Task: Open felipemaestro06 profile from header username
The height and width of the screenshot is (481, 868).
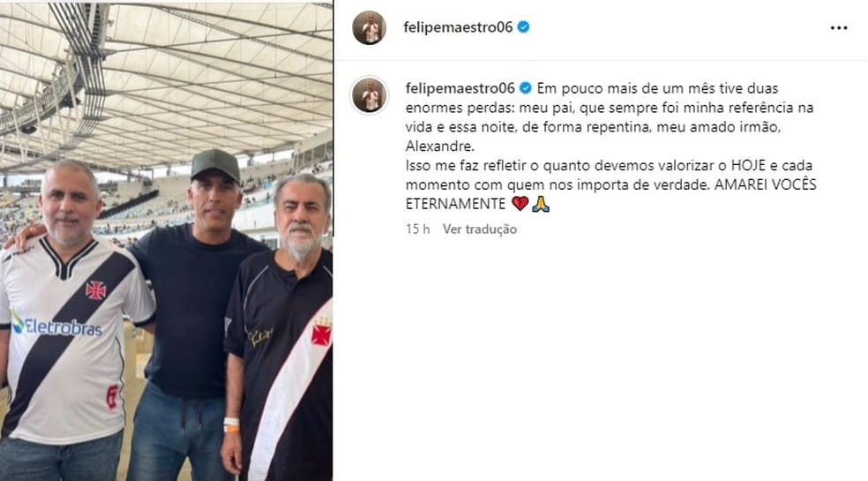Action: [458, 26]
